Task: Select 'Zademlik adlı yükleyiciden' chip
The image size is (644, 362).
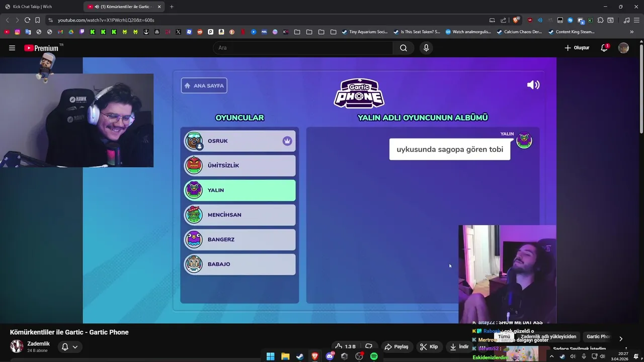Action: pyautogui.click(x=548, y=337)
